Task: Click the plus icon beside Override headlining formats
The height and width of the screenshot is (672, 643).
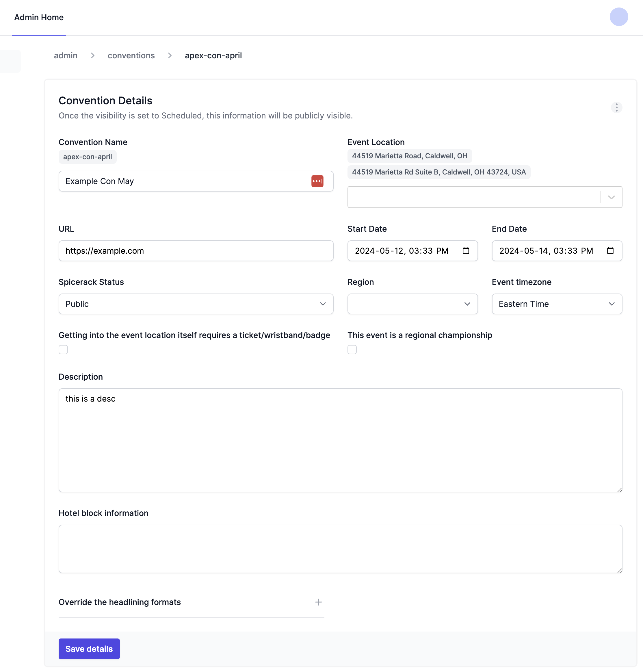Action: (x=318, y=602)
